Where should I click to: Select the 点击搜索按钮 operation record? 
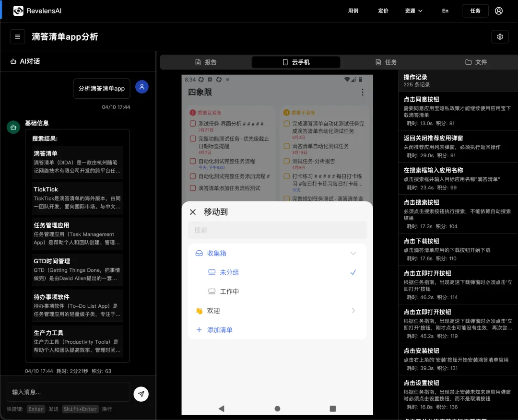click(458, 214)
